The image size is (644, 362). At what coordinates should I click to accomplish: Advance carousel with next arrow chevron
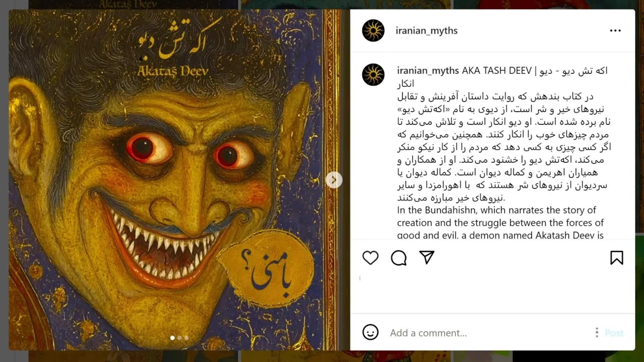click(x=334, y=180)
